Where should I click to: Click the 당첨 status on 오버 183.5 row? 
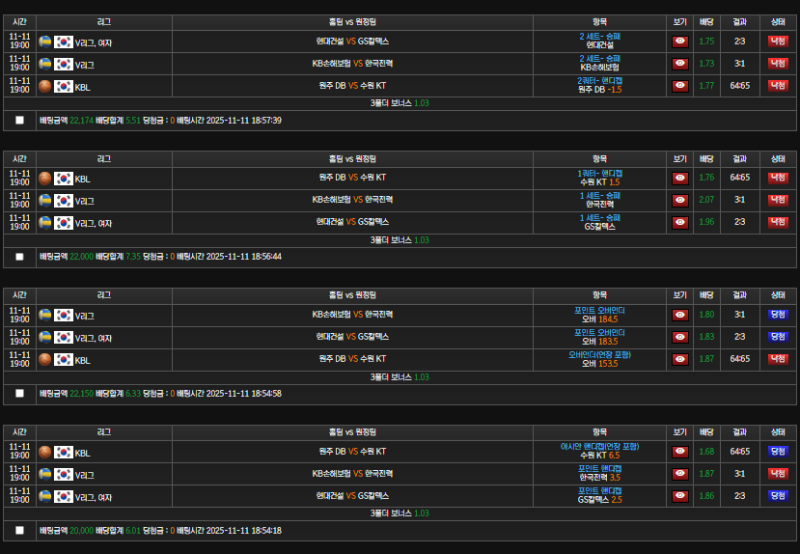(777, 337)
